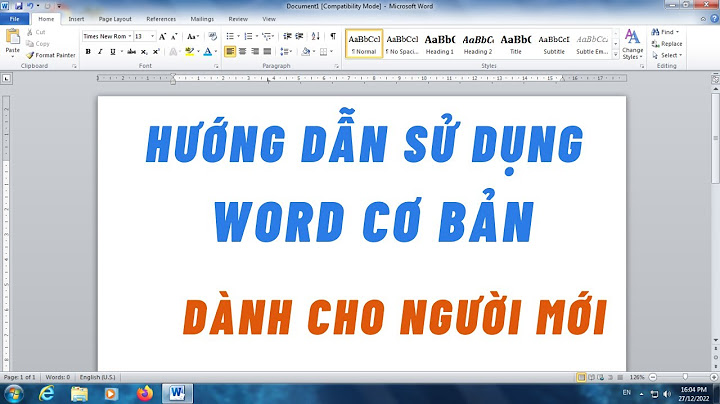Image resolution: width=720 pixels, height=404 pixels.
Task: Switch to the Page Layout tab
Action: (115, 19)
